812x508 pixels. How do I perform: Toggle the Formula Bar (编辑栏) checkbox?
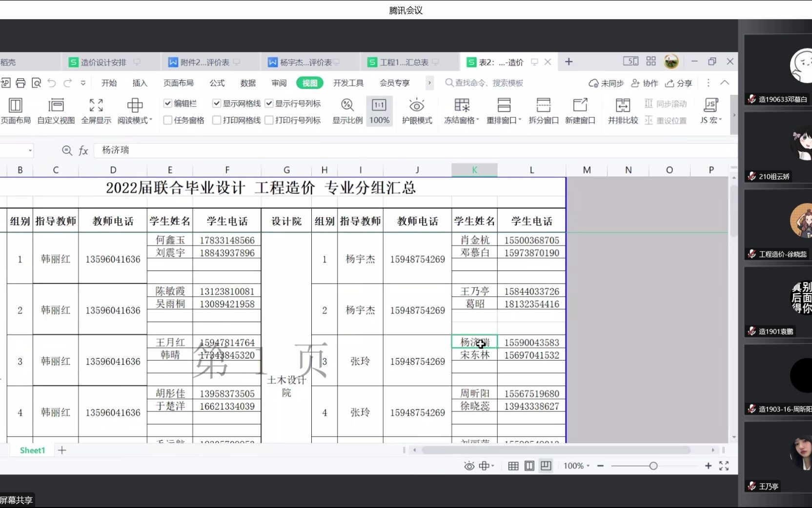pyautogui.click(x=168, y=103)
